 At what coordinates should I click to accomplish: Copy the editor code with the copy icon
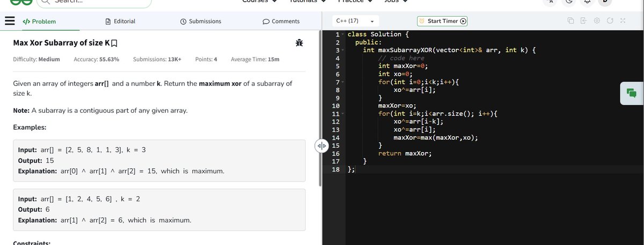tap(570, 21)
